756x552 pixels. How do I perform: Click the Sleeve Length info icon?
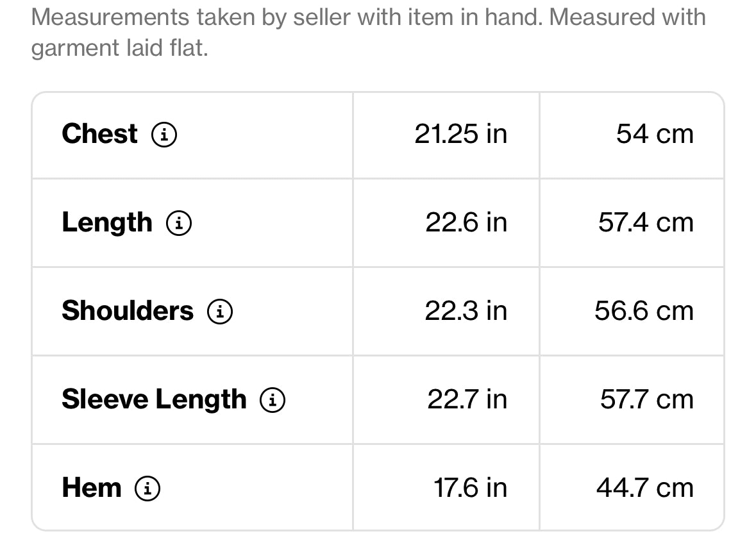[x=273, y=400]
